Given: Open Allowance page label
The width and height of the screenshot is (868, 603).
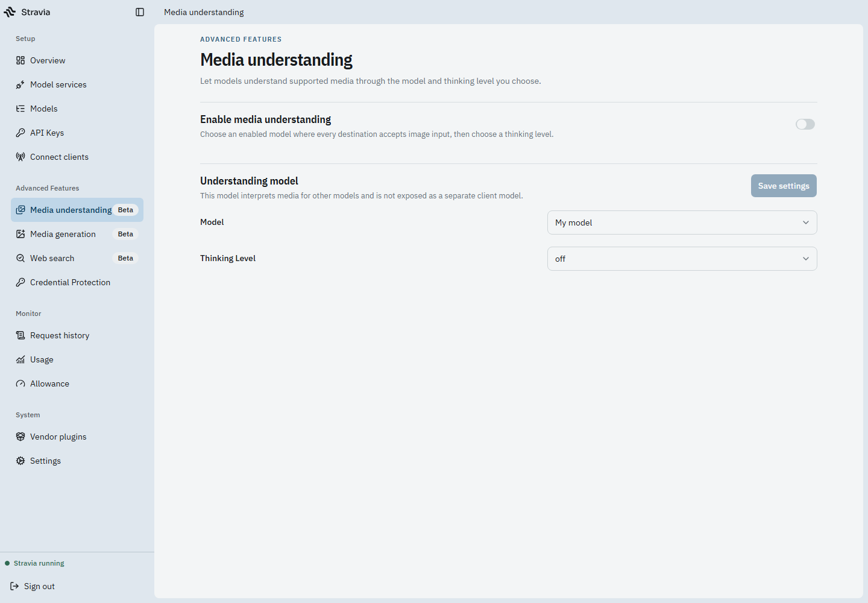Looking at the screenshot, I should (x=49, y=384).
